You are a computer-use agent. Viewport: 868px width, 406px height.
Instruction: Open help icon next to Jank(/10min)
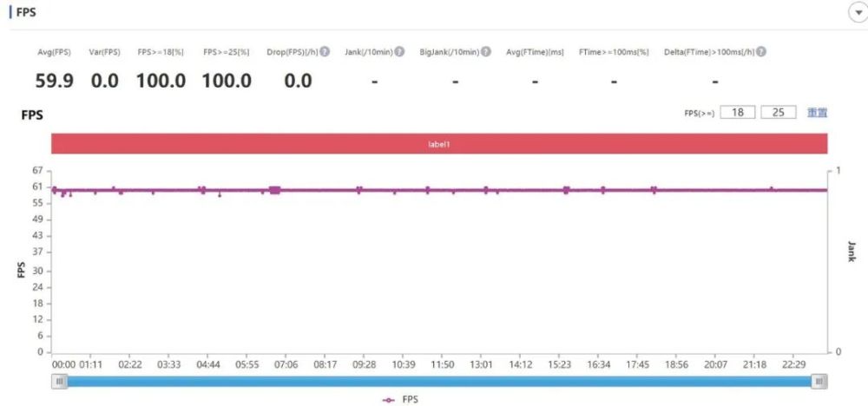point(399,52)
